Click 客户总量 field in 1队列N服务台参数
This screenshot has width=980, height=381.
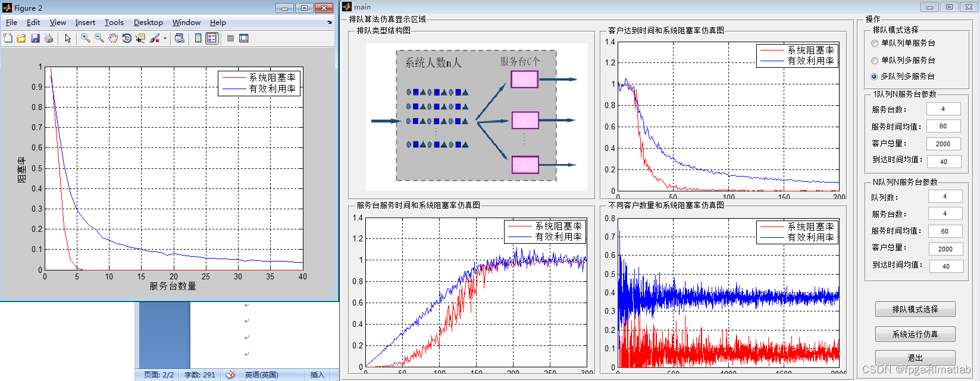pos(943,144)
